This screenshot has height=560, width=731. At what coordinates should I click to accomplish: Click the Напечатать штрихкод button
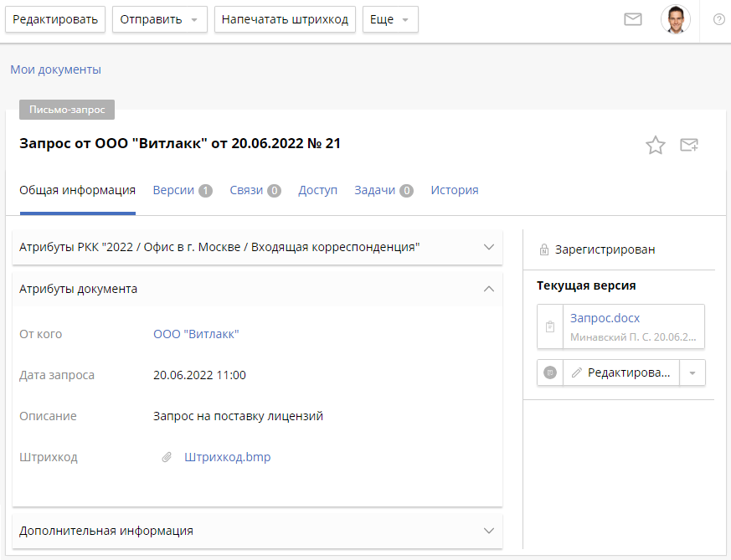click(x=286, y=19)
